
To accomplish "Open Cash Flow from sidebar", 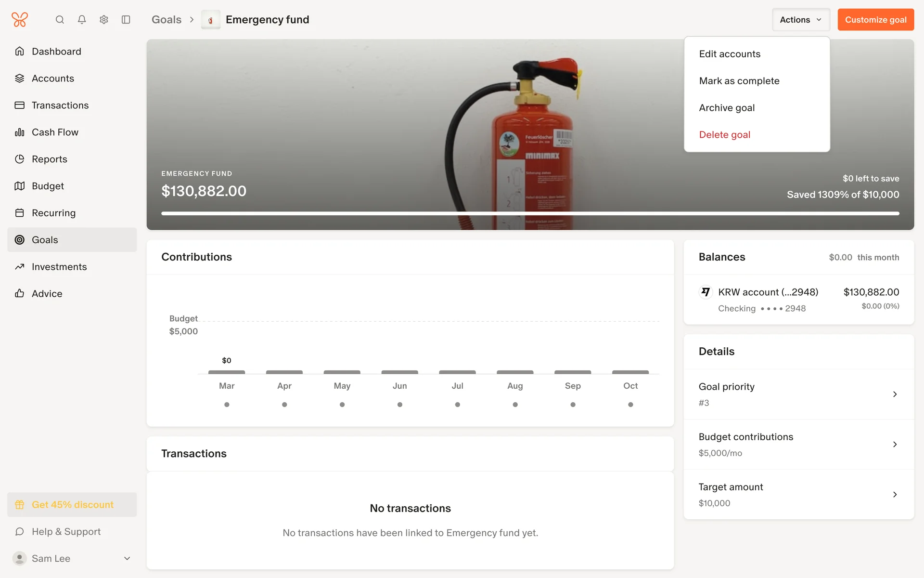I will (55, 132).
